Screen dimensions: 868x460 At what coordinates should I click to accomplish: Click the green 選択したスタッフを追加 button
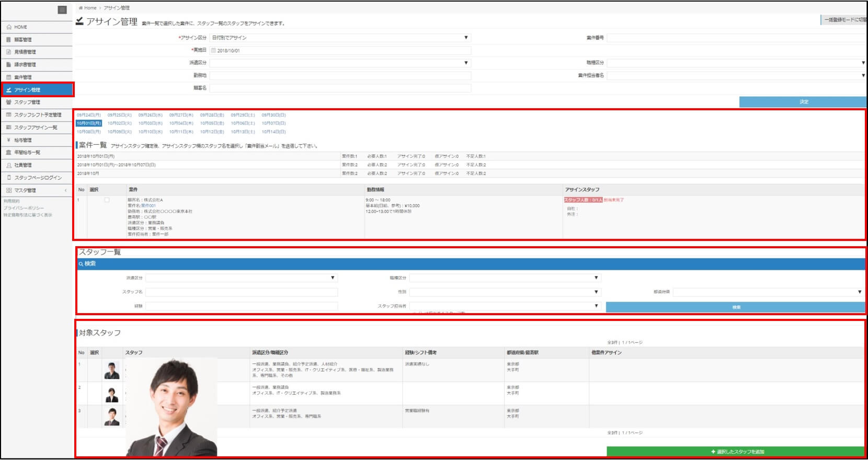pyautogui.click(x=735, y=452)
